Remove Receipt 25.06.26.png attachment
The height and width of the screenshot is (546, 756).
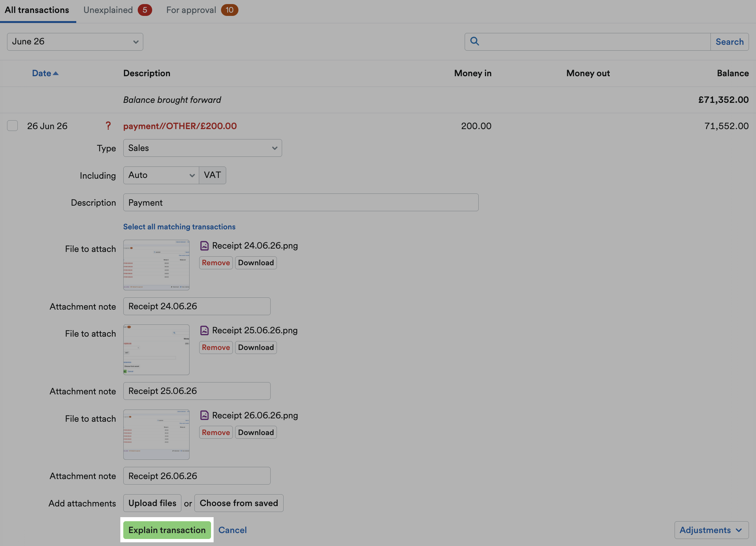[x=216, y=347]
